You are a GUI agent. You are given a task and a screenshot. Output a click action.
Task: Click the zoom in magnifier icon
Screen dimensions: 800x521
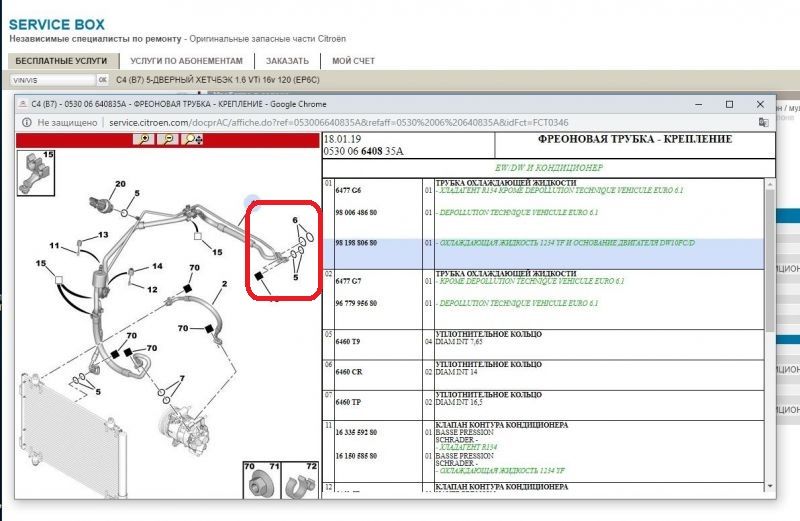pyautogui.click(x=147, y=140)
